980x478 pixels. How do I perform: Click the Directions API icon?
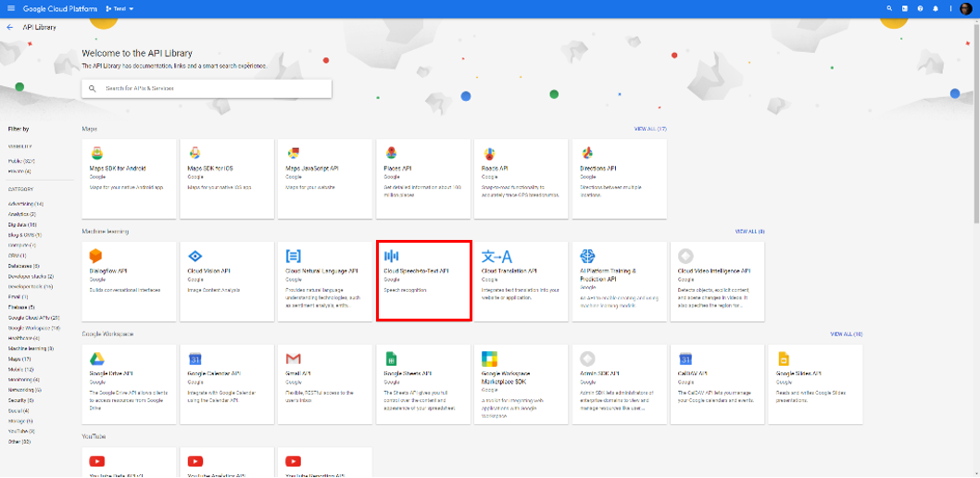point(587,153)
